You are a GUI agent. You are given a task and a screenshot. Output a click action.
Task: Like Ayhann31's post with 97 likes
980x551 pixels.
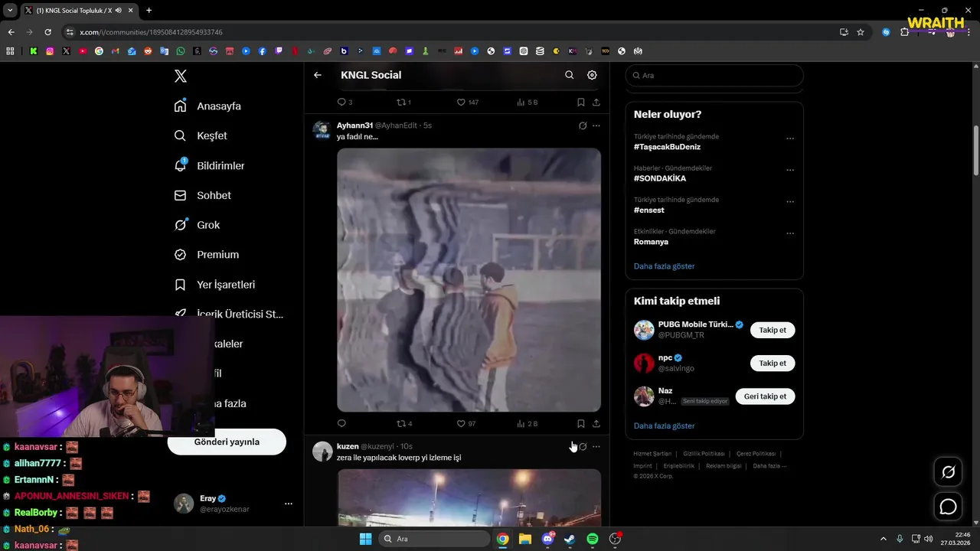pyautogui.click(x=466, y=423)
